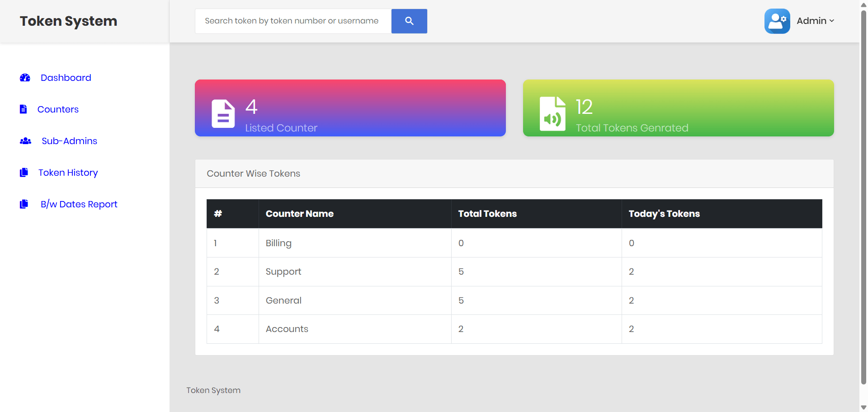Click the B/w Dates Report icon

(x=24, y=204)
